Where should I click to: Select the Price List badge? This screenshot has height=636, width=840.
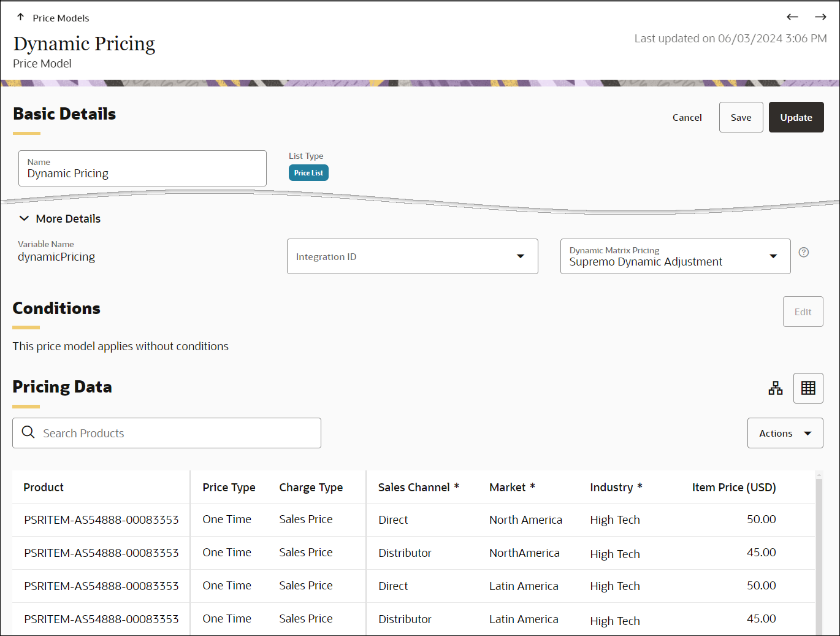(308, 172)
